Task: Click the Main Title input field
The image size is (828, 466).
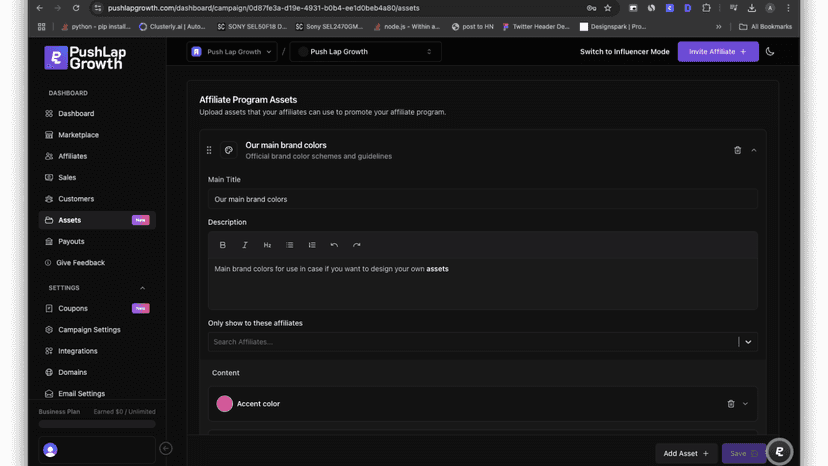Action: pyautogui.click(x=483, y=199)
